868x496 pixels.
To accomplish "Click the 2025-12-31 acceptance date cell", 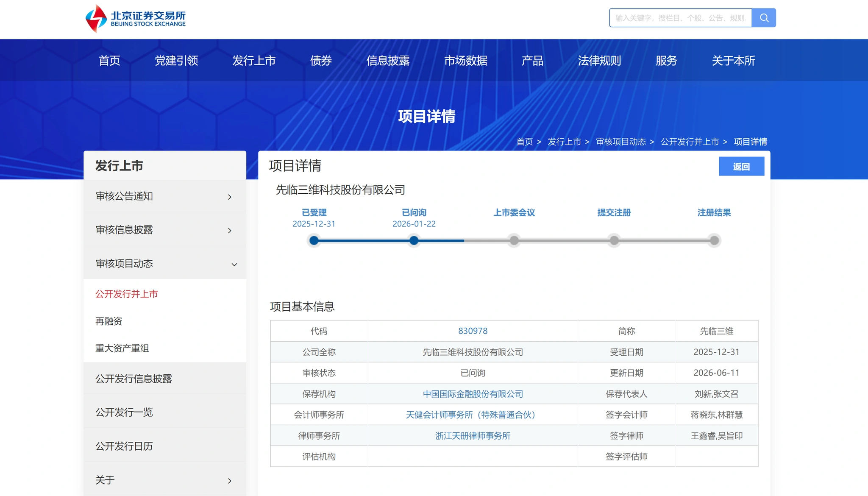I will 716,352.
